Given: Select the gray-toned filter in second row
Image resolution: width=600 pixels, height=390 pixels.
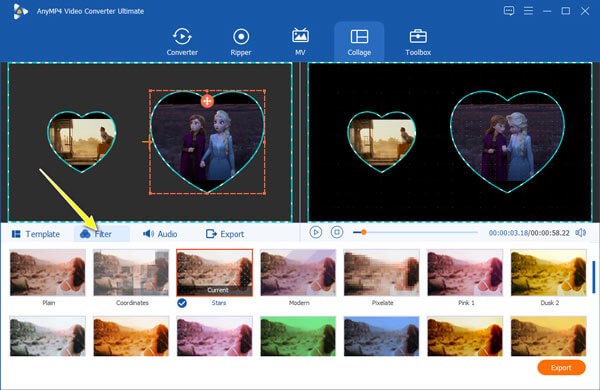Looking at the screenshot, I should click(48, 336).
